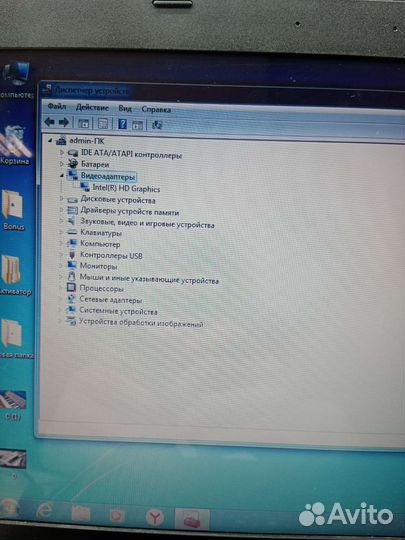The height and width of the screenshot is (540, 405).
Task: Select the Сетевые адаптеры network icon
Action: [71, 299]
